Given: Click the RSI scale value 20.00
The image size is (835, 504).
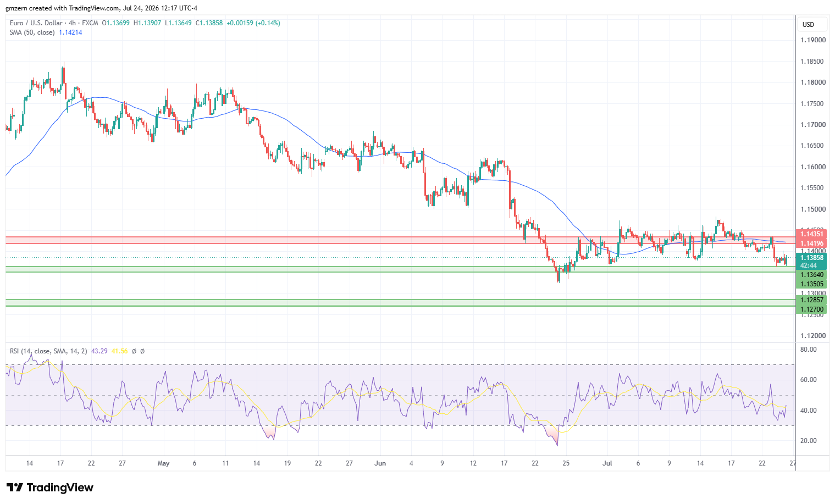Looking at the screenshot, I should (809, 441).
